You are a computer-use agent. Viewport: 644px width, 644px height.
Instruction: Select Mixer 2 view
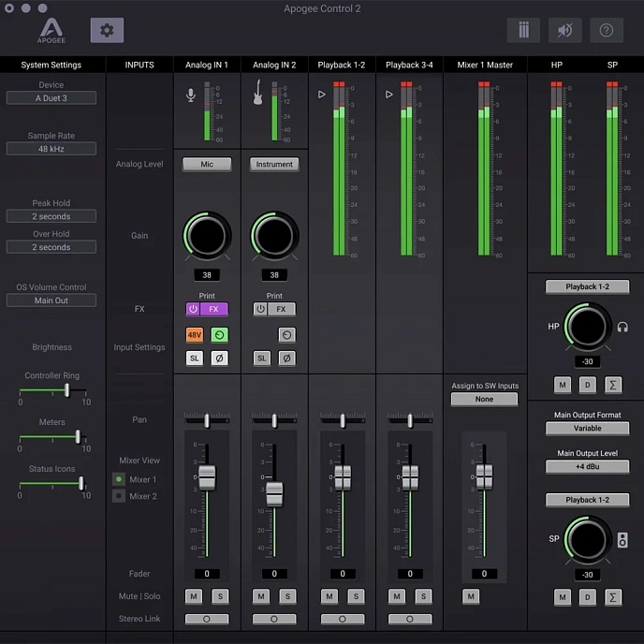[119, 496]
